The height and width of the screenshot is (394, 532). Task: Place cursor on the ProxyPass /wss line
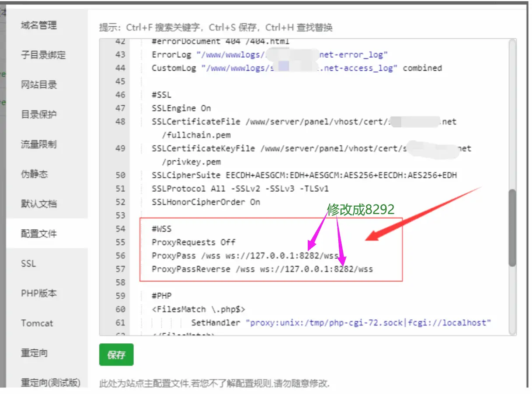coord(245,256)
